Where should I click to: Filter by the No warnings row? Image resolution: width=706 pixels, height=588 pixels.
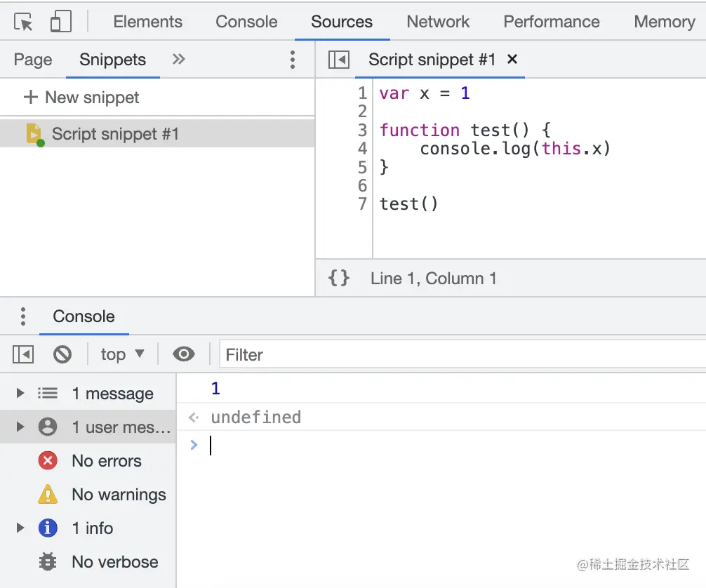pyautogui.click(x=88, y=495)
